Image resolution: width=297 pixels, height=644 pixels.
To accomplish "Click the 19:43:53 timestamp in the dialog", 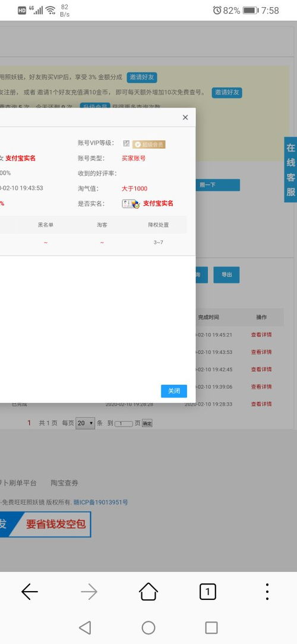I will tap(21, 188).
